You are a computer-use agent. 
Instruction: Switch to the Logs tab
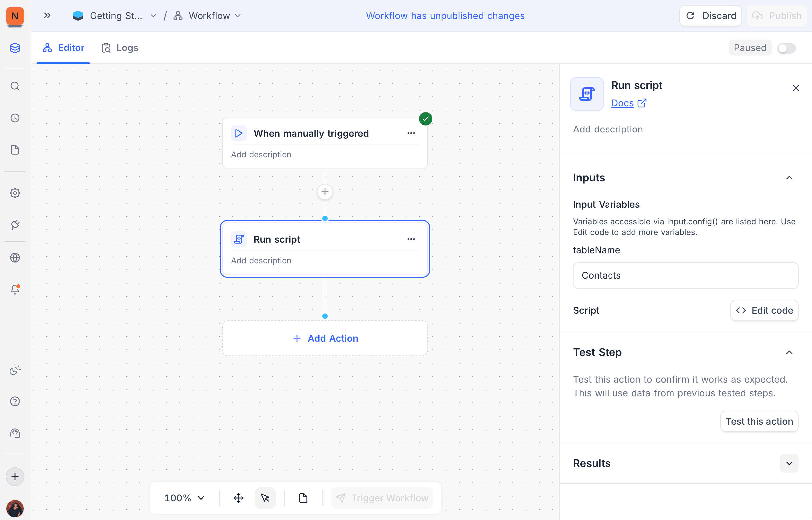[120, 48]
